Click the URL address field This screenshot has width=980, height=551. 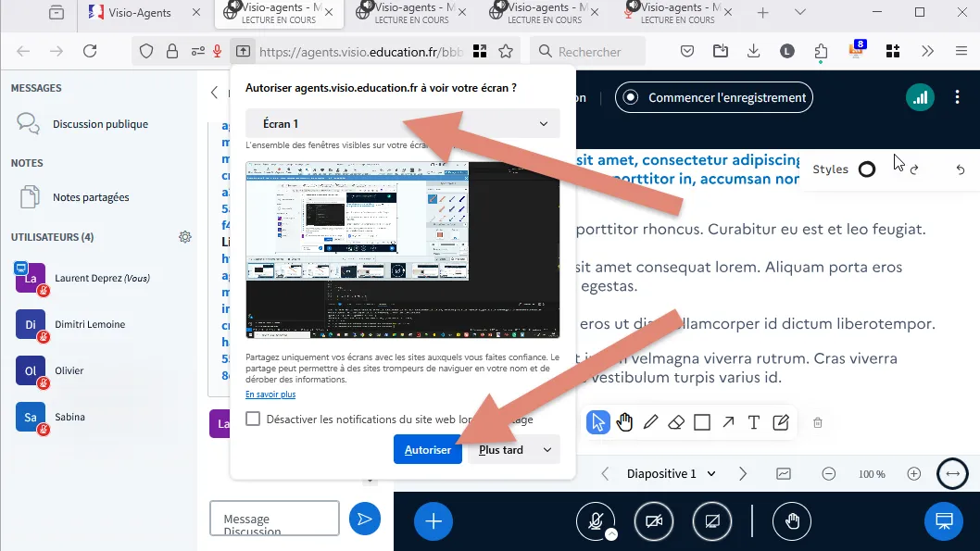tap(360, 51)
